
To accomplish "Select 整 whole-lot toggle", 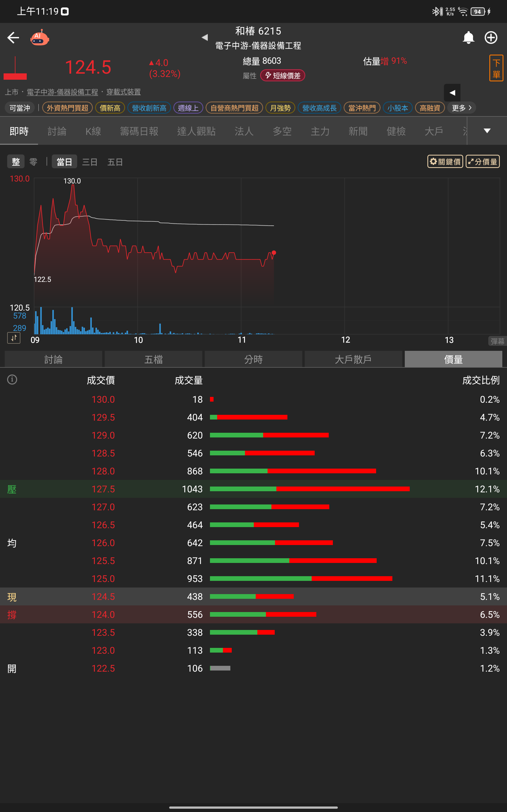I will click(x=16, y=162).
